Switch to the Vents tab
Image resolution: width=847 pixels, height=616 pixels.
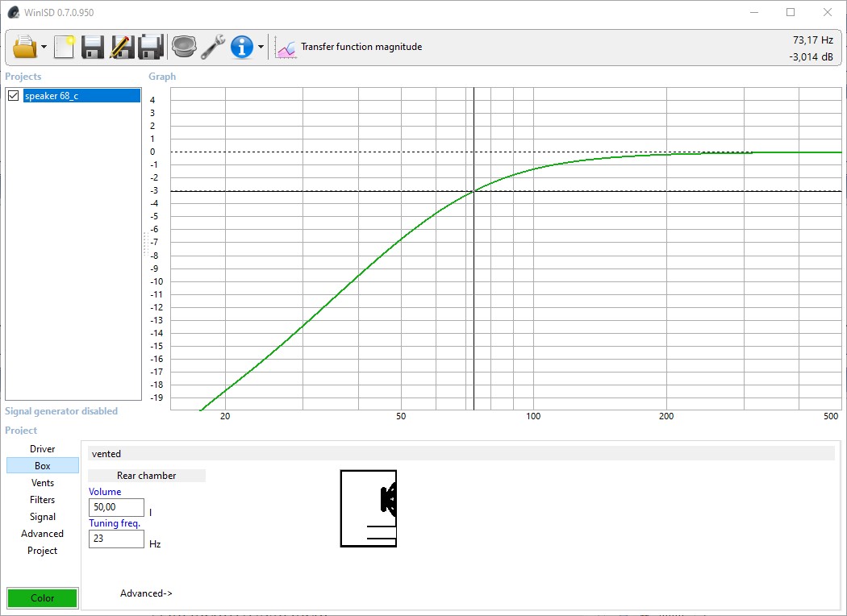[43, 483]
